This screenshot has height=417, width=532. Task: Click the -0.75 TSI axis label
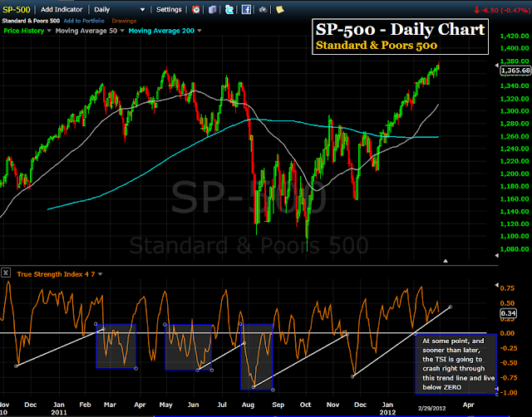point(508,378)
